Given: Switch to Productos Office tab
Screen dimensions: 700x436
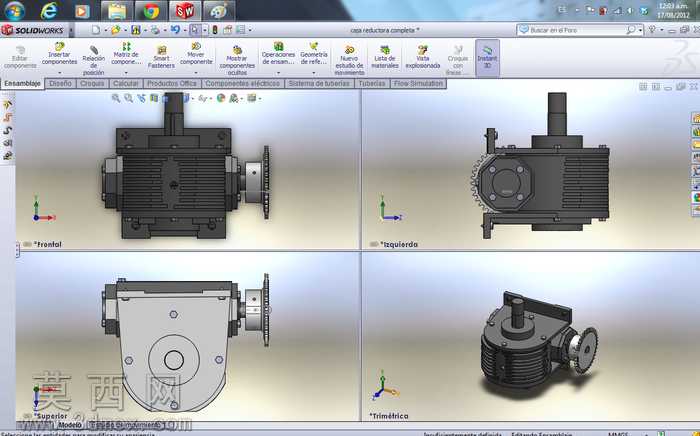Looking at the screenshot, I should (172, 83).
